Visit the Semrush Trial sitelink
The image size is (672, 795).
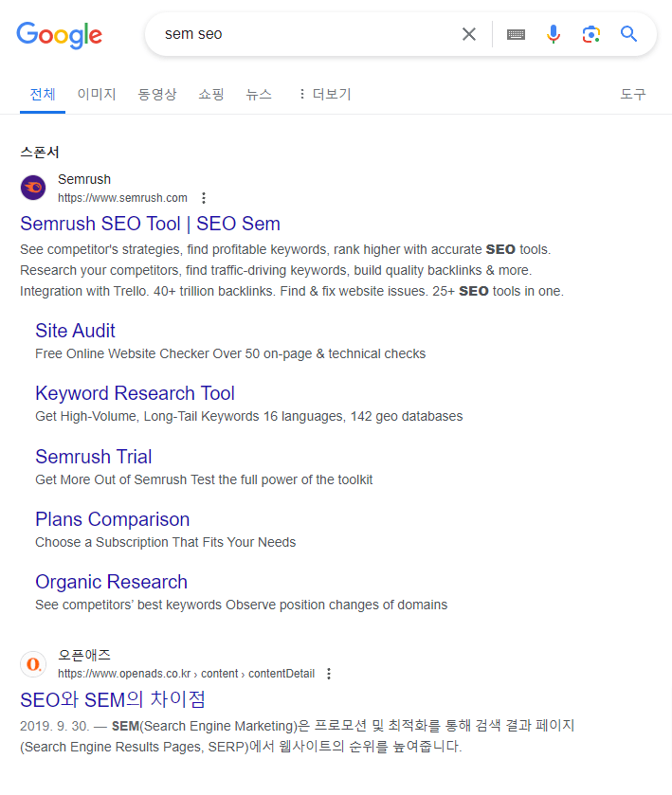pos(93,457)
